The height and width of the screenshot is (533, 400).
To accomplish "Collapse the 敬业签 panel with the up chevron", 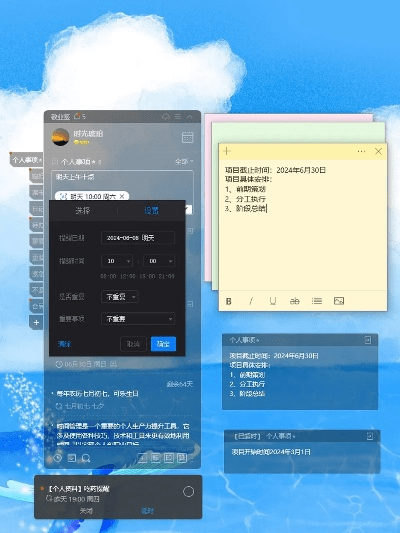I will point(190,117).
